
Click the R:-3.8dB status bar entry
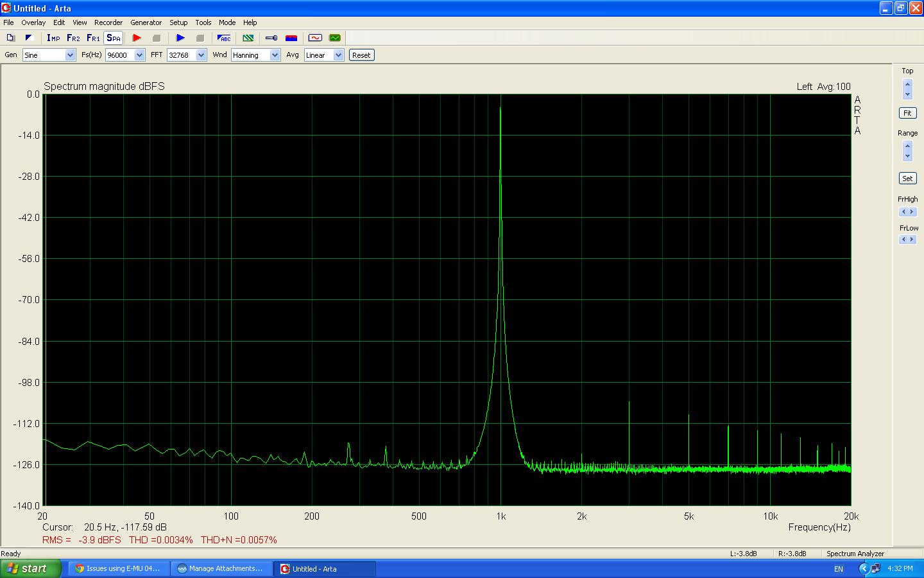[x=791, y=554]
